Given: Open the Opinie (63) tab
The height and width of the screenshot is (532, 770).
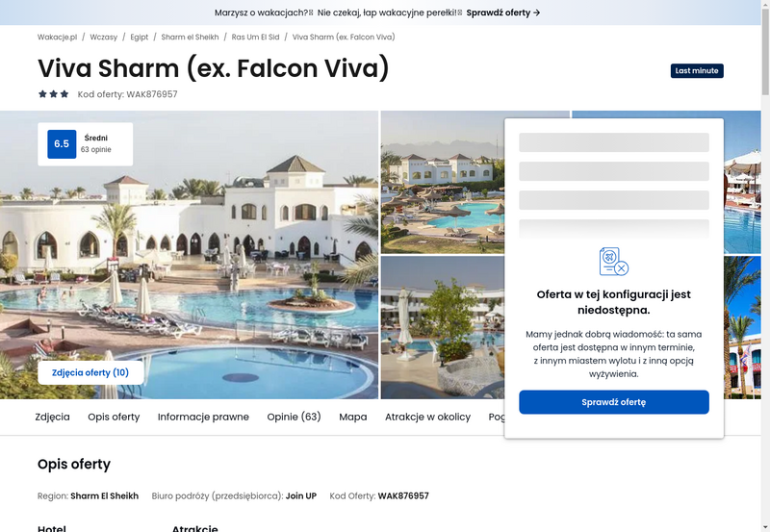Looking at the screenshot, I should [x=294, y=417].
